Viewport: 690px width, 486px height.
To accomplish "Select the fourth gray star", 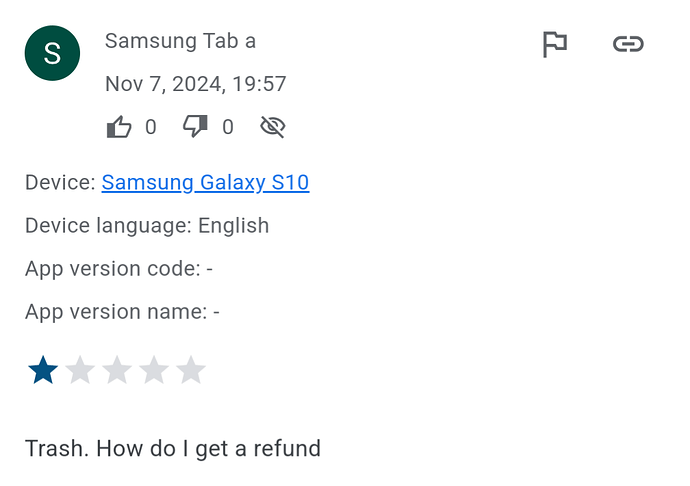I will click(x=154, y=370).
